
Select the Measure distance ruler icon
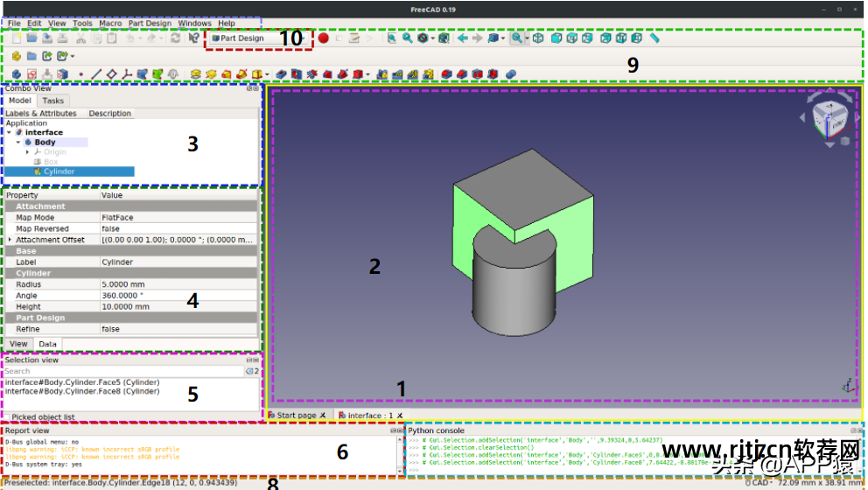click(654, 38)
